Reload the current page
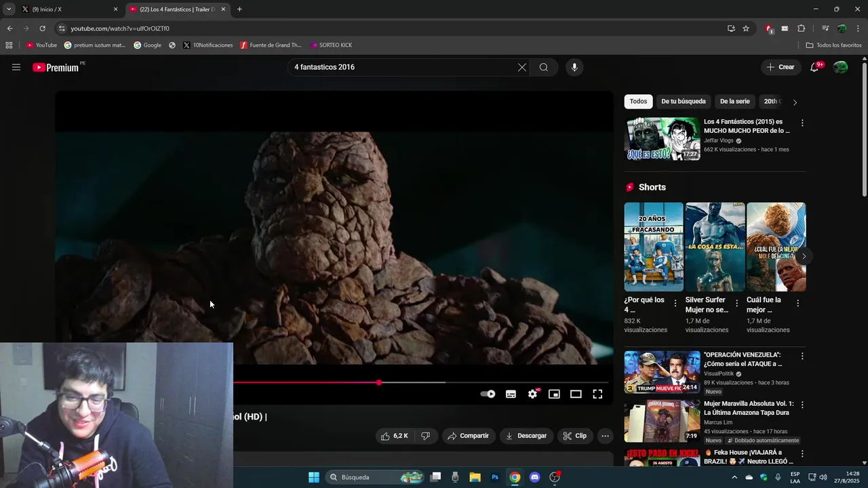 point(42,28)
